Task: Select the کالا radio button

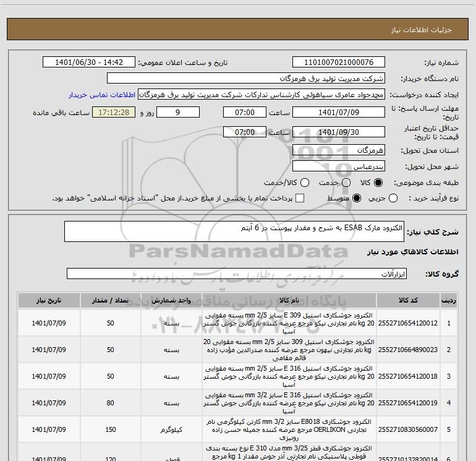Action: pyautogui.click(x=378, y=183)
